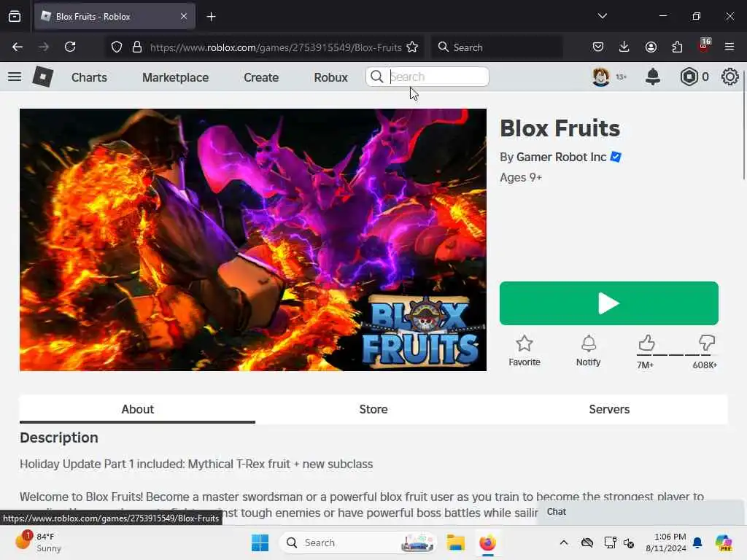
Task: Open the Robux balance icon
Action: tap(689, 77)
